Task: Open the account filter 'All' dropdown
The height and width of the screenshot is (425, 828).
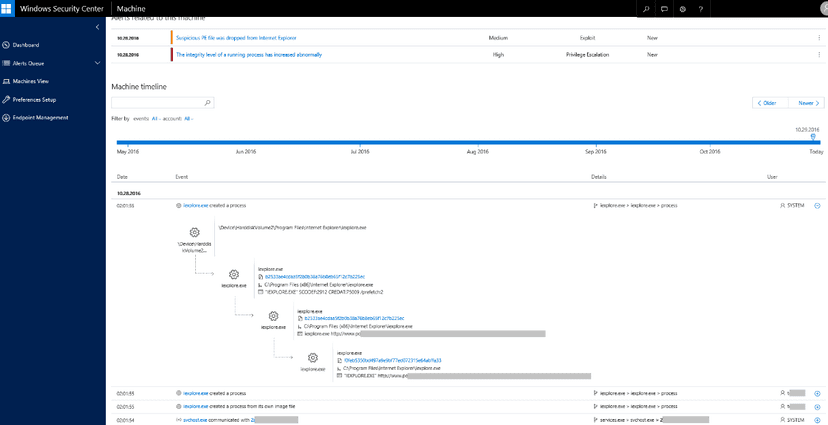Action: coord(189,119)
